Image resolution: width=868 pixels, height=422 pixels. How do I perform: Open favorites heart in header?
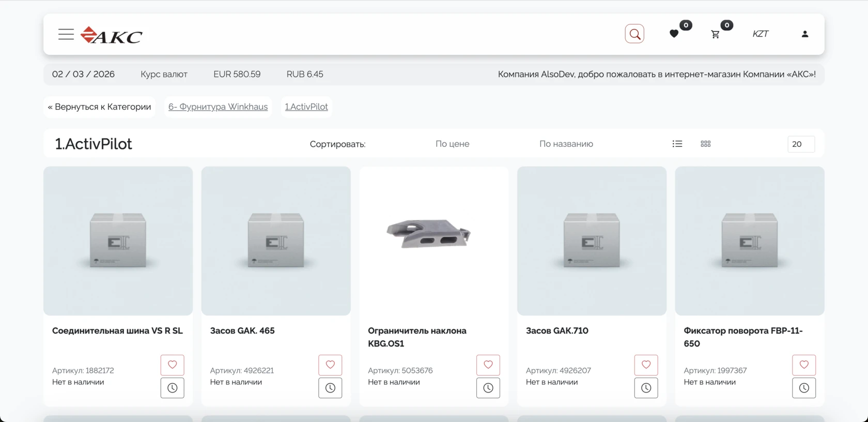pyautogui.click(x=674, y=34)
